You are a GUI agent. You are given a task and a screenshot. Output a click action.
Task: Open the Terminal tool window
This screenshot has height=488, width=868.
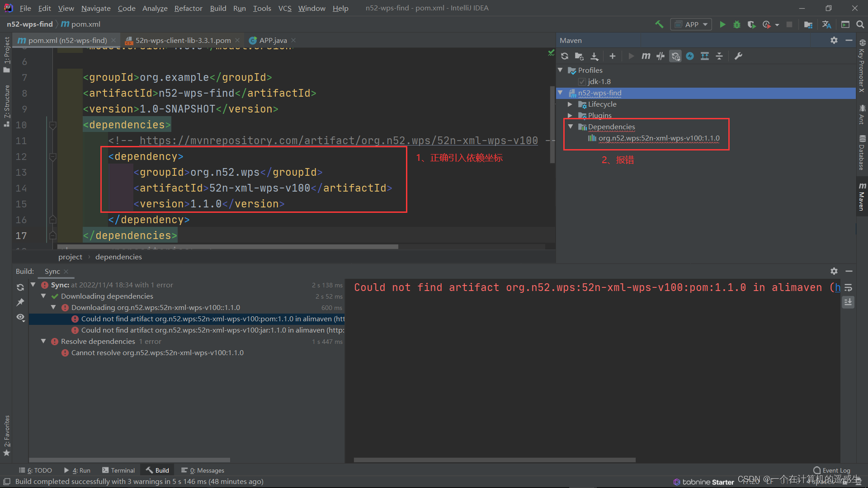[x=118, y=470]
